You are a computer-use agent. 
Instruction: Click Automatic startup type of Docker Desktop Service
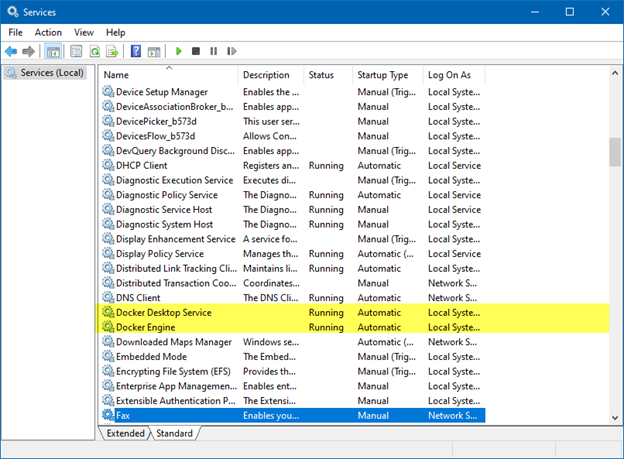[x=379, y=313]
